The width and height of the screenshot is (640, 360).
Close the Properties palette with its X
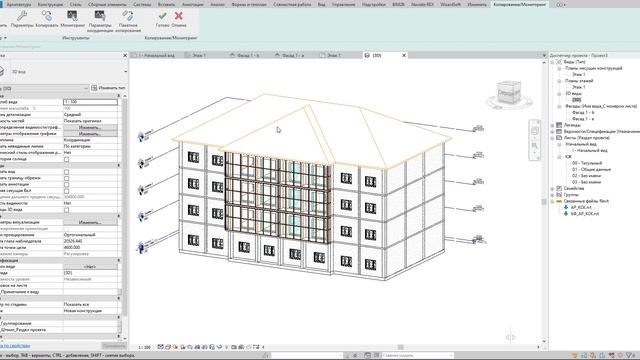(x=125, y=55)
